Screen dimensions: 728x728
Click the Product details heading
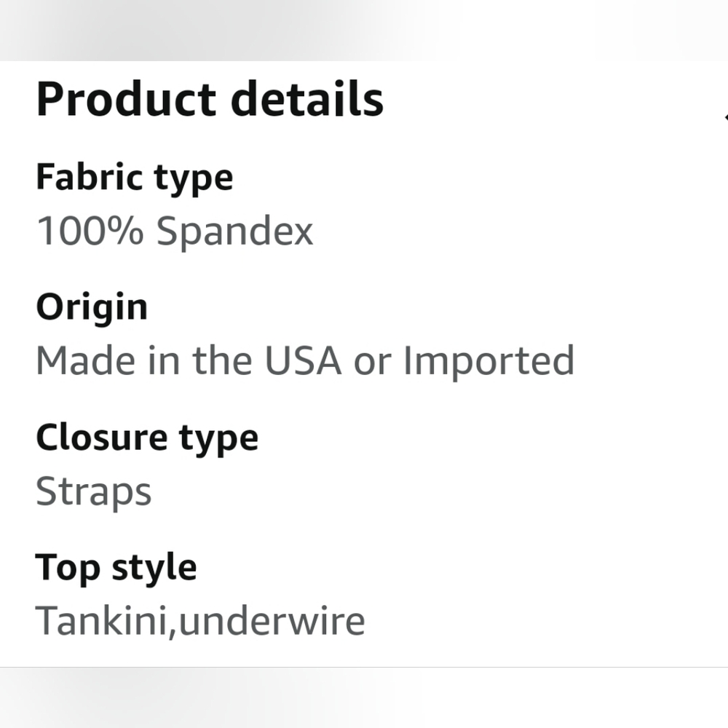point(210,99)
